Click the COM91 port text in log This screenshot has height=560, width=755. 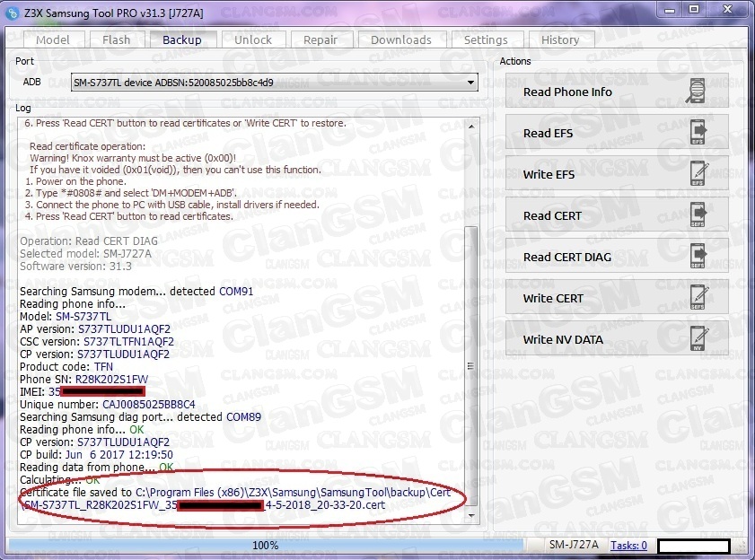tap(236, 292)
